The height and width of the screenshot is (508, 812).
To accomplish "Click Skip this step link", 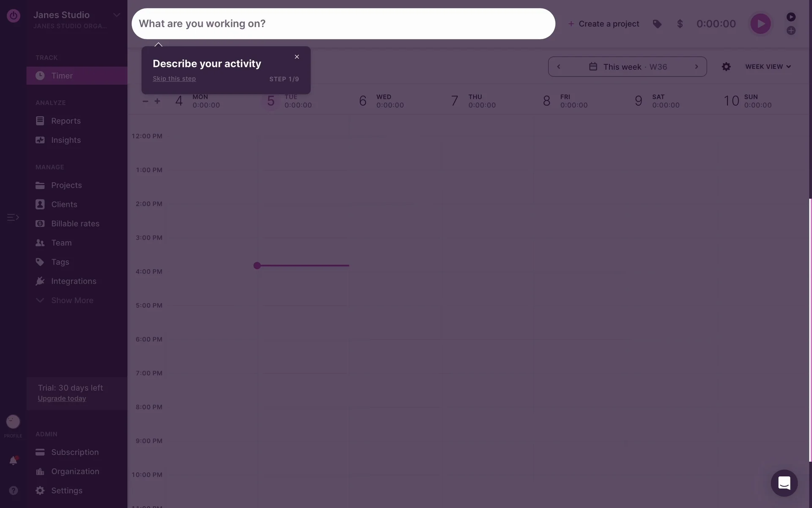I will tap(174, 79).
